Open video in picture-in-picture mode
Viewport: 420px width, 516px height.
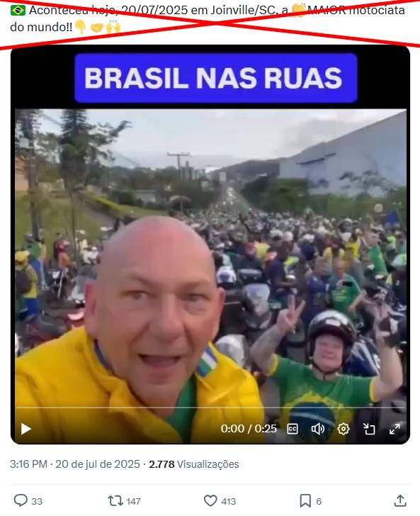[x=369, y=429]
